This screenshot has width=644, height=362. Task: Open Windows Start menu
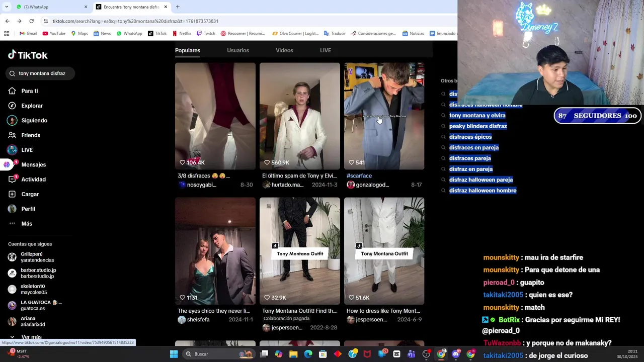174,354
